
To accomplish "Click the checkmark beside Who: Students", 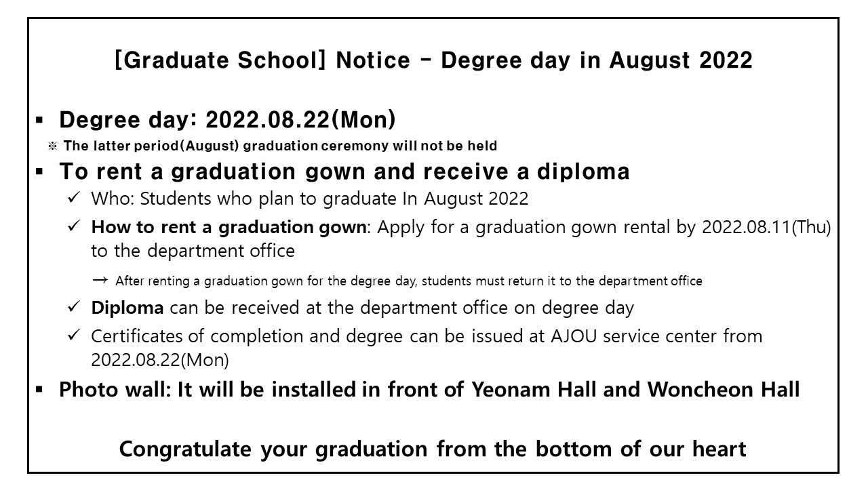I will [75, 199].
